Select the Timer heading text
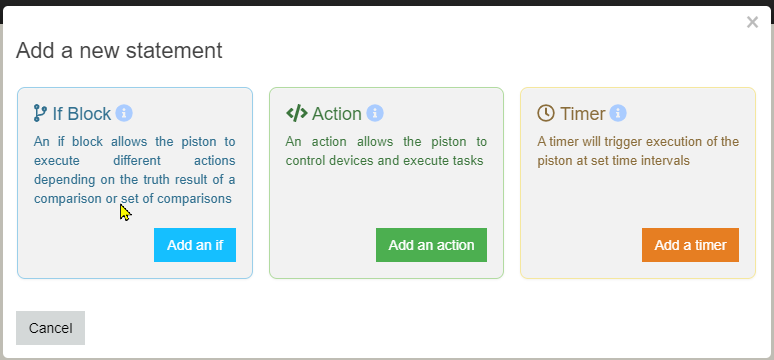This screenshot has height=360, width=774. (583, 114)
